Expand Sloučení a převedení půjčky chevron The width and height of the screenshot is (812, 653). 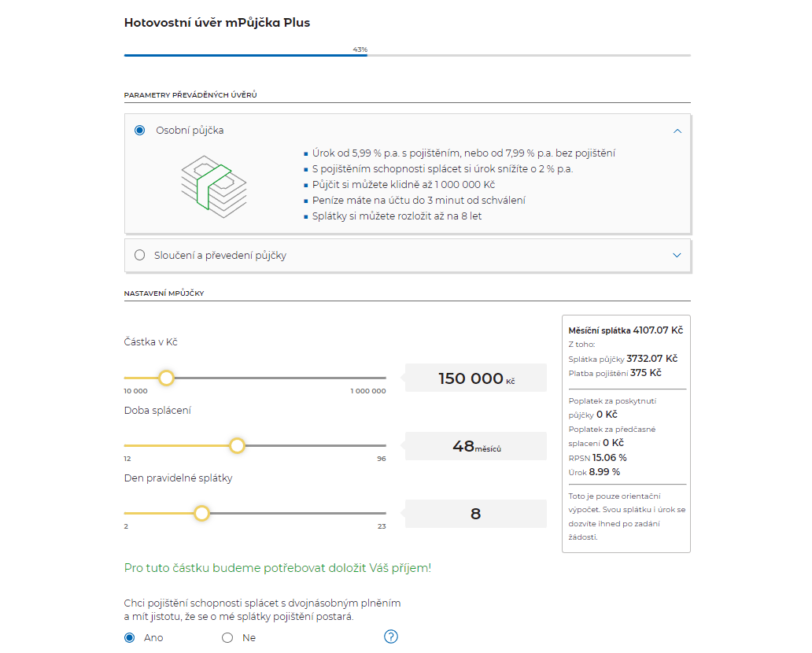pyautogui.click(x=677, y=255)
